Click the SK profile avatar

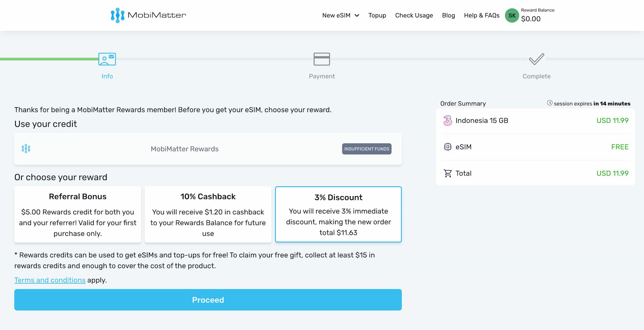coord(512,15)
